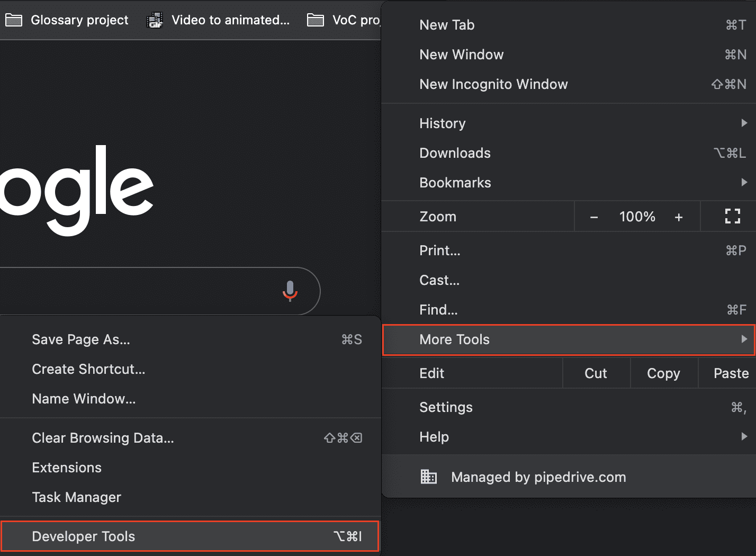Increase zoom with the plus button
The image size is (756, 556).
679,217
